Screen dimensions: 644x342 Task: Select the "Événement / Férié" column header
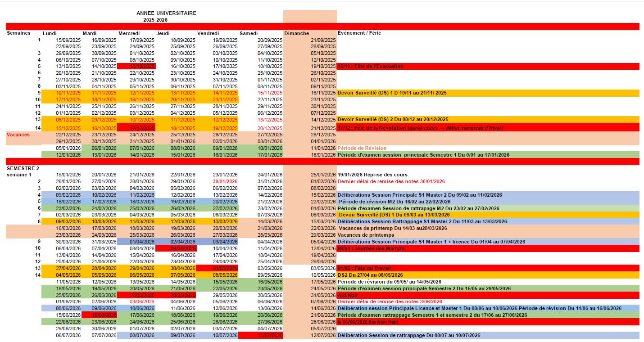[359, 33]
